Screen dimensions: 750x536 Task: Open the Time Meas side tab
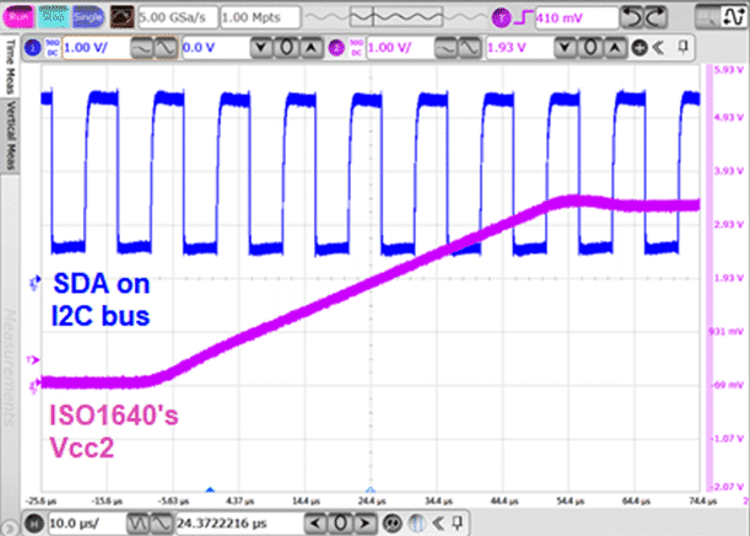[10, 66]
